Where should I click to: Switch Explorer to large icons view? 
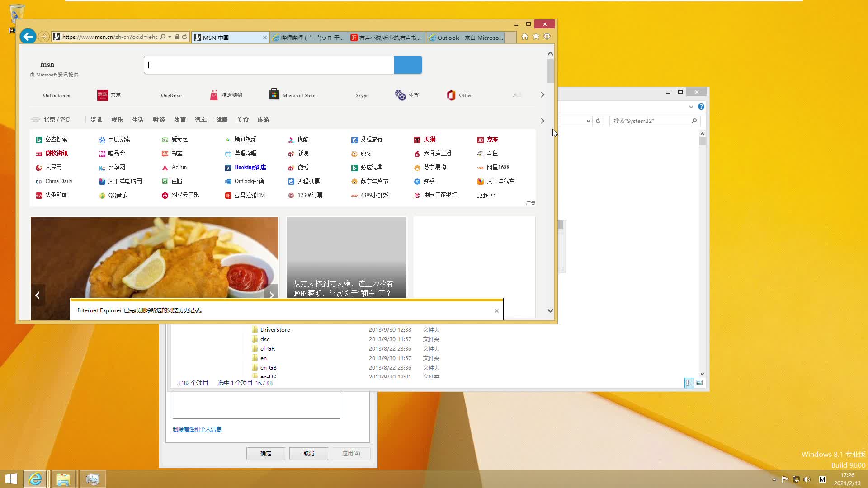tap(699, 383)
